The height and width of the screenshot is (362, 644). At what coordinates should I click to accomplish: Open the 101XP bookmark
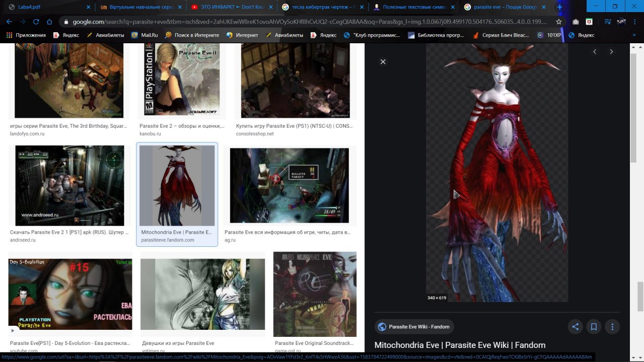(x=549, y=35)
